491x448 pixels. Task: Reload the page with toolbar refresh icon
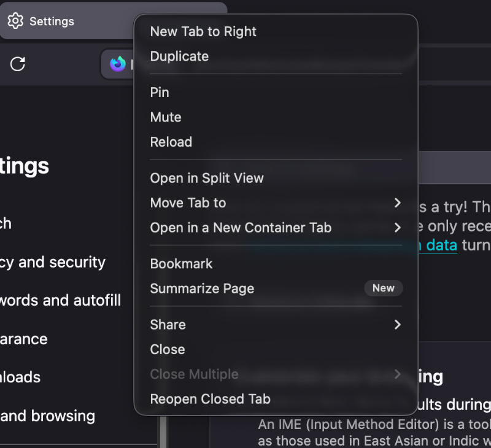click(18, 64)
